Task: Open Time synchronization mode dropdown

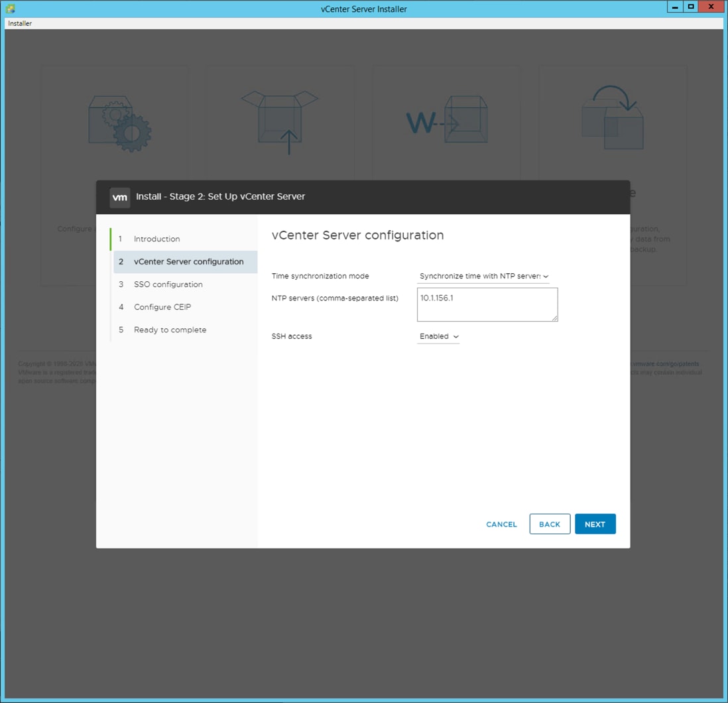Action: click(483, 276)
